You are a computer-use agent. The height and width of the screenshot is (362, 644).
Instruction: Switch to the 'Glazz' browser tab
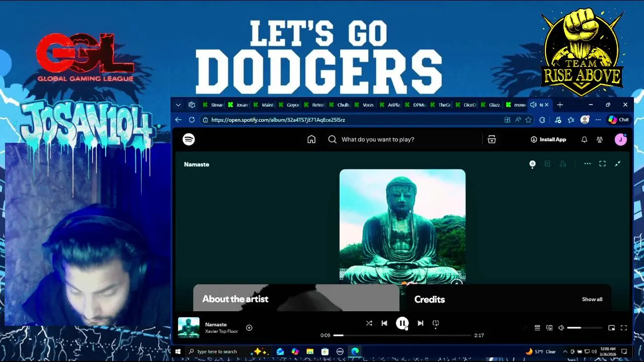tap(490, 105)
